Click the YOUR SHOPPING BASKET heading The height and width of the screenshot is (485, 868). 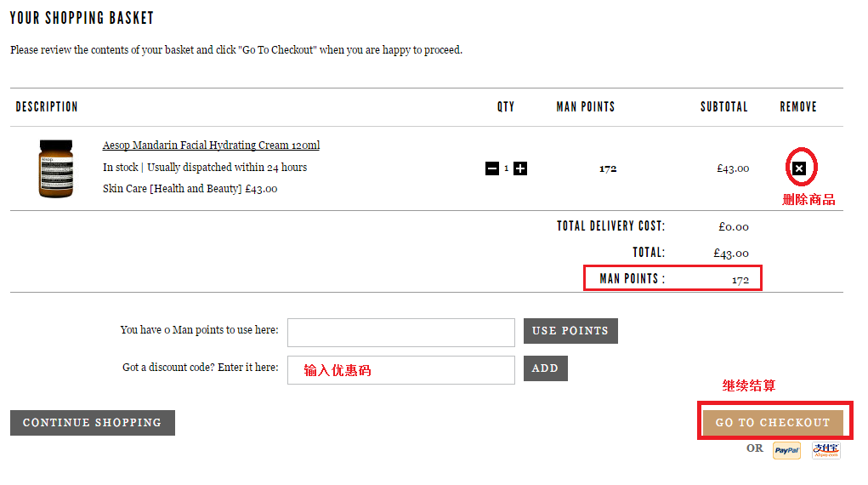(82, 18)
